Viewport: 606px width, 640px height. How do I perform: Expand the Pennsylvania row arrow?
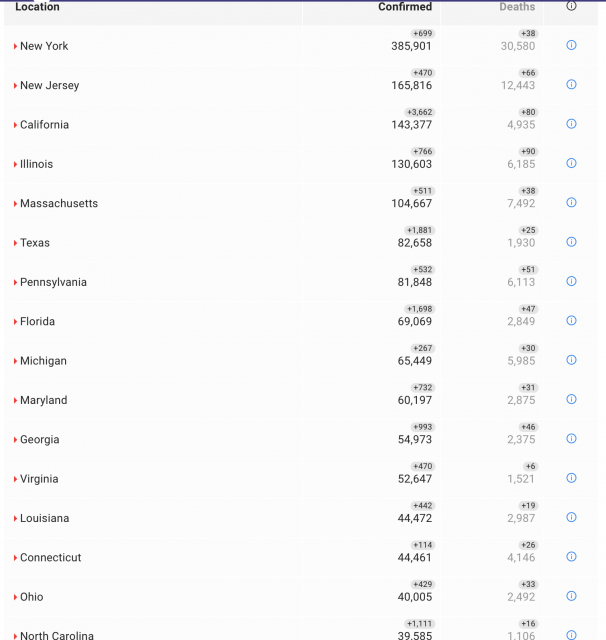point(16,282)
